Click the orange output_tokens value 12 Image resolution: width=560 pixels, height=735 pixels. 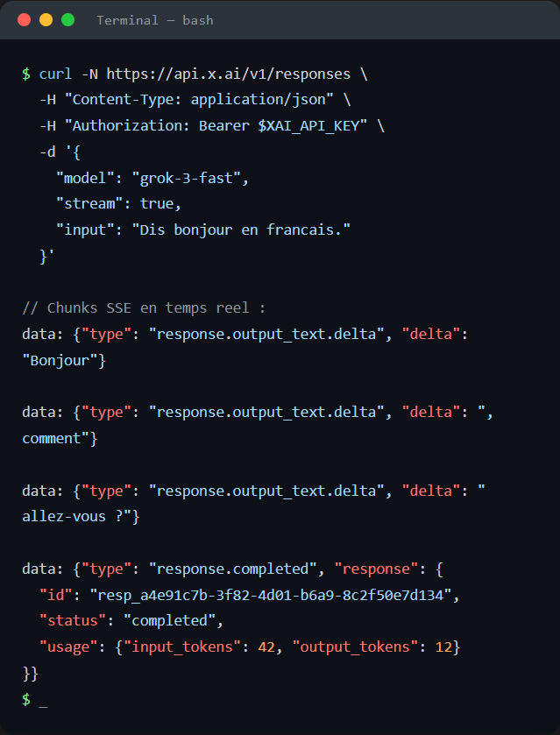click(x=443, y=647)
